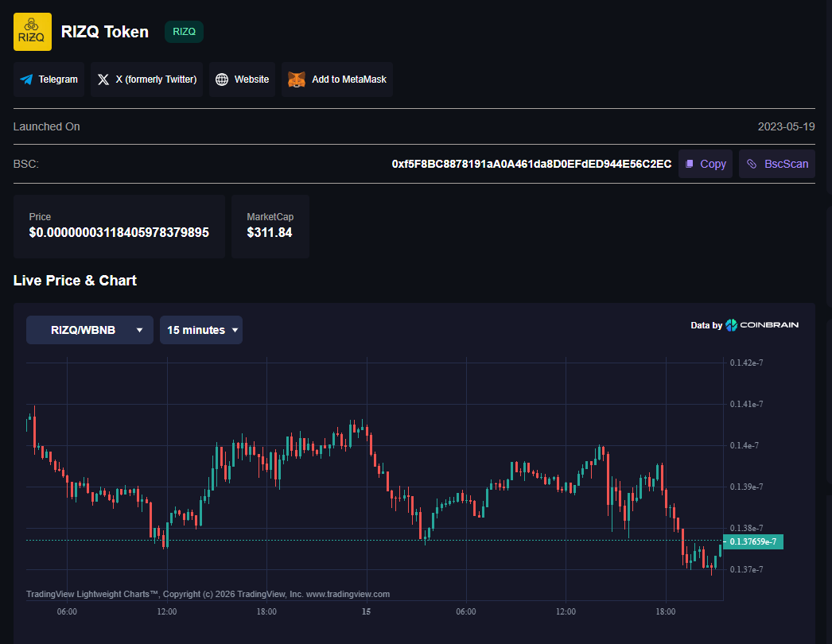The width and height of the screenshot is (832, 644).
Task: Select the Telegram paper plane icon
Action: pos(25,80)
